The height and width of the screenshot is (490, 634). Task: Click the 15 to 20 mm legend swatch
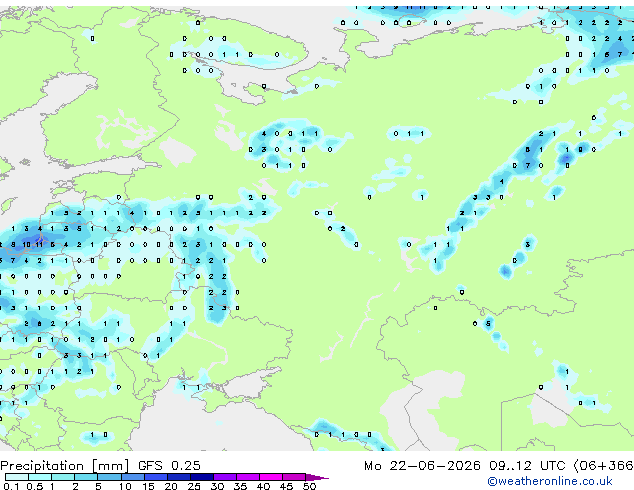click(x=156, y=477)
